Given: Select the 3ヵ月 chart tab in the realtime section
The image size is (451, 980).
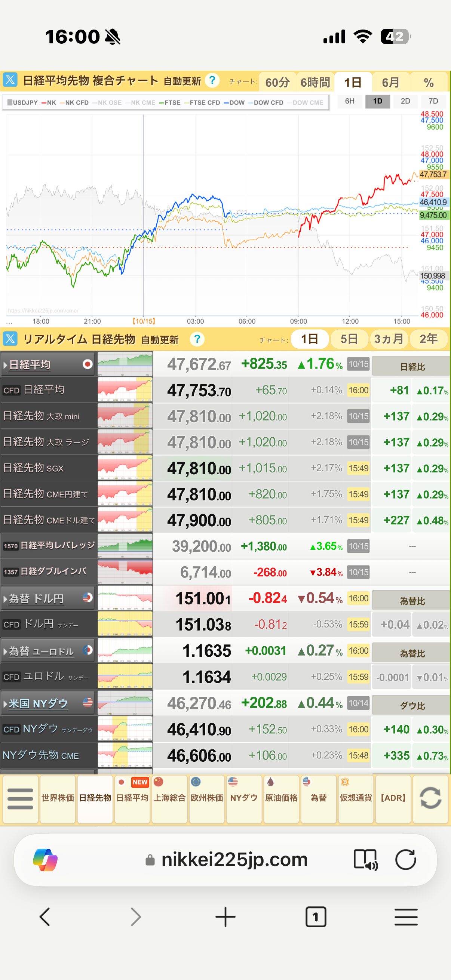Looking at the screenshot, I should click(389, 339).
